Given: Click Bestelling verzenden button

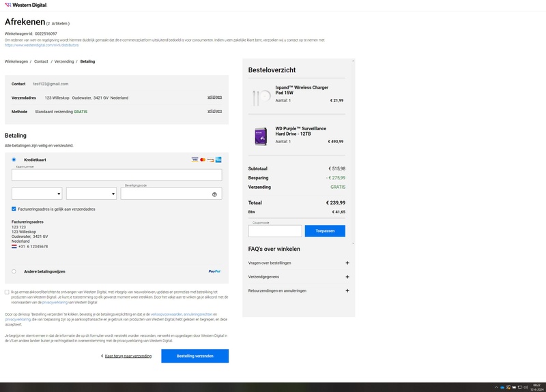Looking at the screenshot, I should coord(195,356).
